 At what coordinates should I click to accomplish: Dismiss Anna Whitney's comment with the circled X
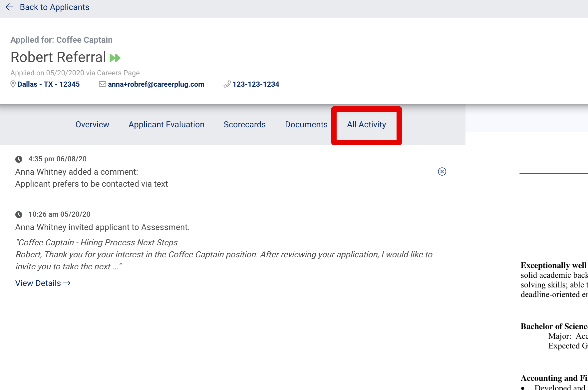pyautogui.click(x=442, y=171)
